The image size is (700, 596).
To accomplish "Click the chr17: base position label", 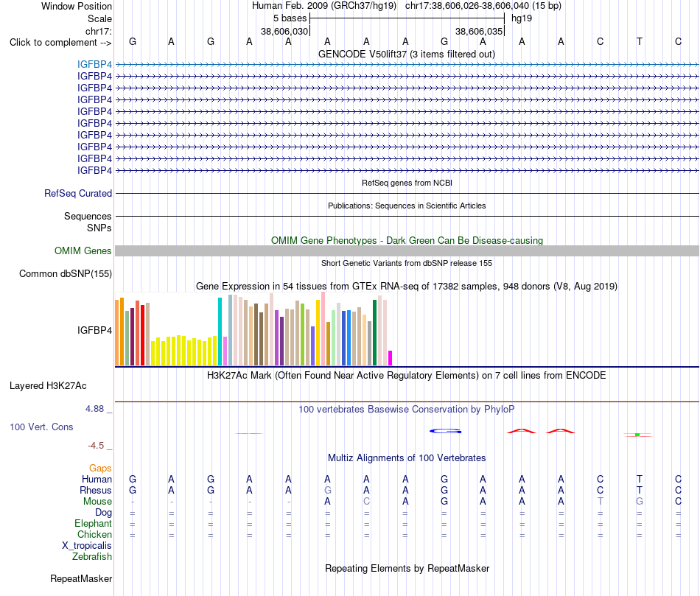I will (x=98, y=31).
